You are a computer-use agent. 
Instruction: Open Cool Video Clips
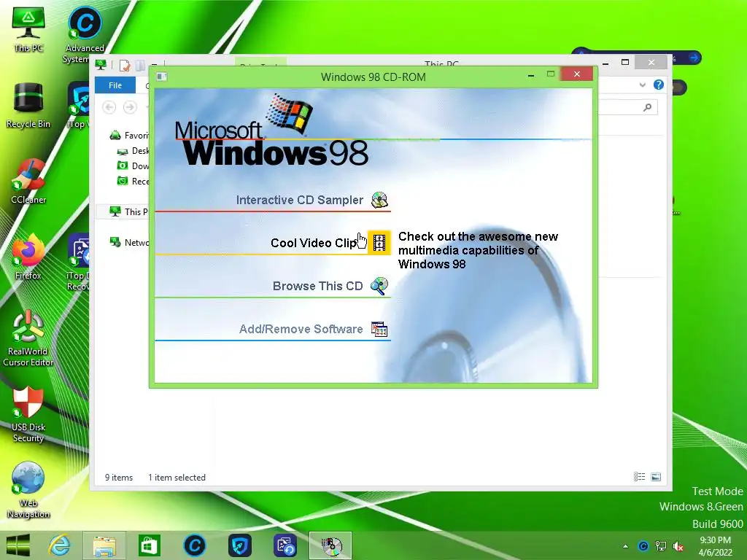coord(314,243)
